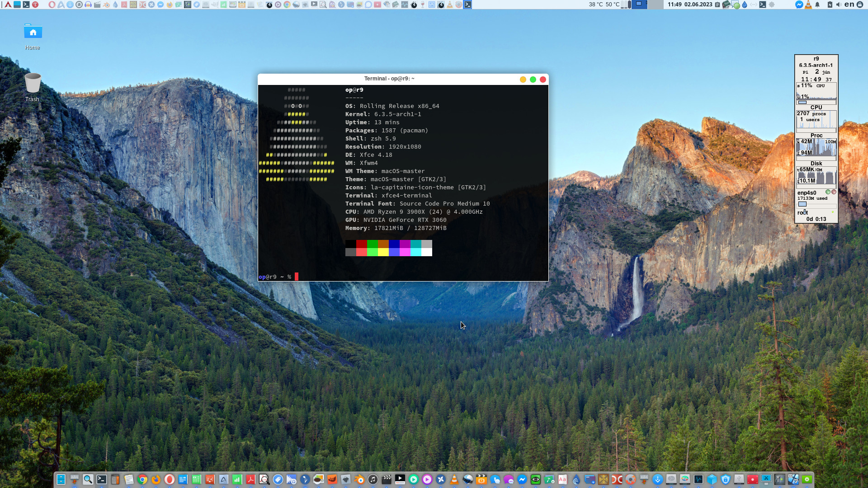Open the Opera launcher in the top panel

[52, 5]
